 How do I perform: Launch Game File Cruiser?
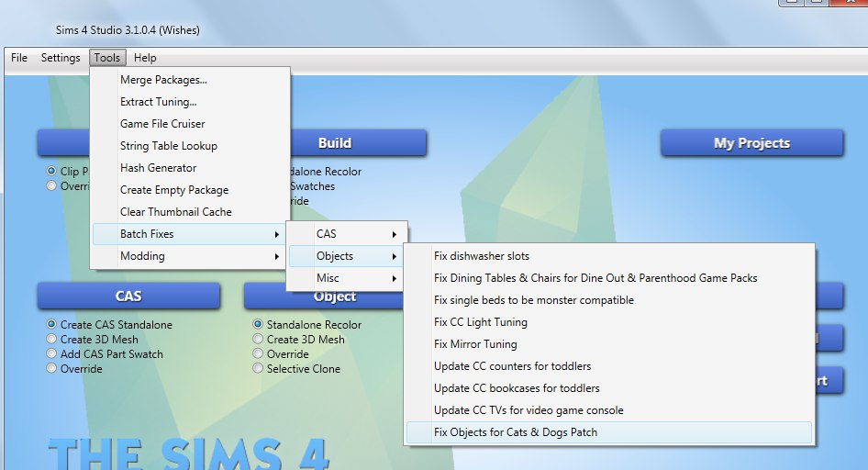pos(190,124)
